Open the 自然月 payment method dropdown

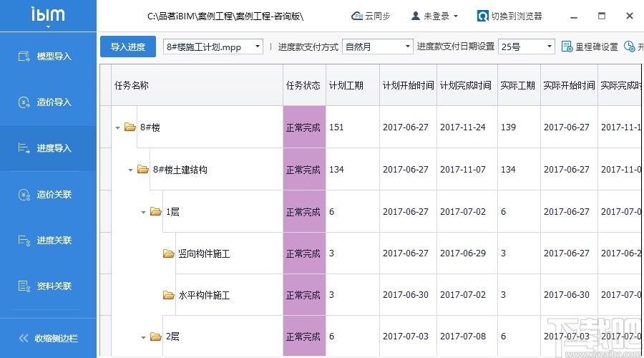409,47
